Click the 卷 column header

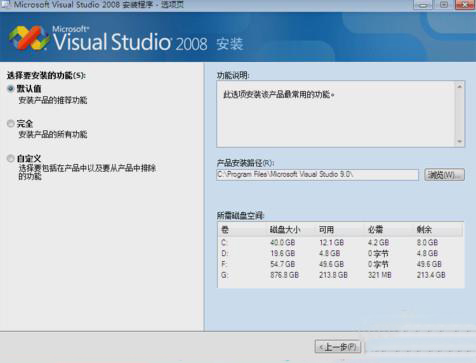pos(225,229)
